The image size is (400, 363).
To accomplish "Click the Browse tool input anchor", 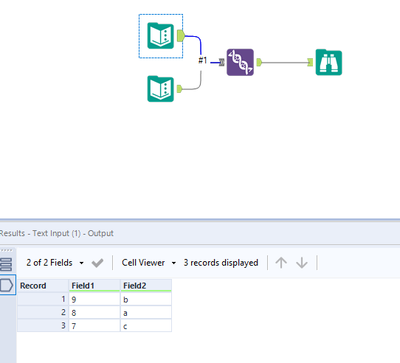I will [310, 62].
